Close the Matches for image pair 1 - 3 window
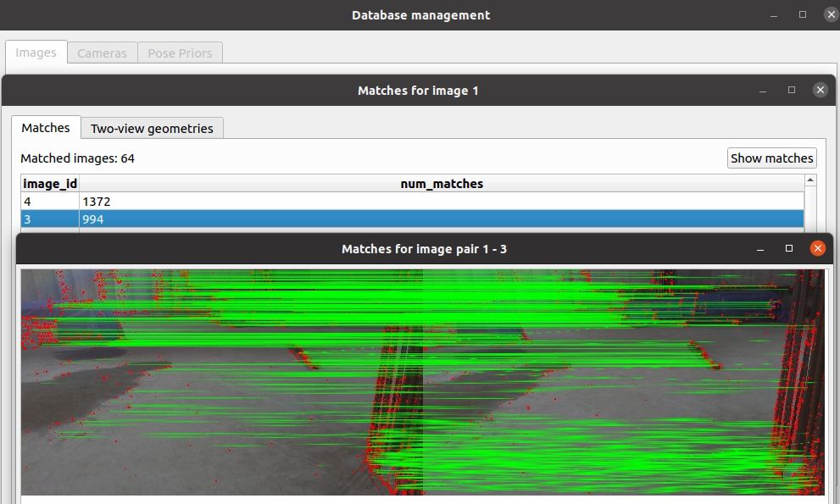 tap(817, 248)
